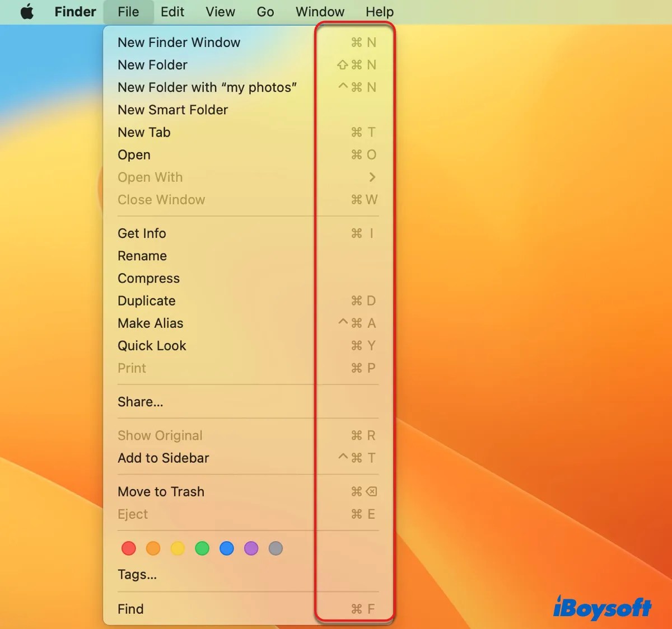
Task: Choose "Get Info"
Action: [x=141, y=233]
